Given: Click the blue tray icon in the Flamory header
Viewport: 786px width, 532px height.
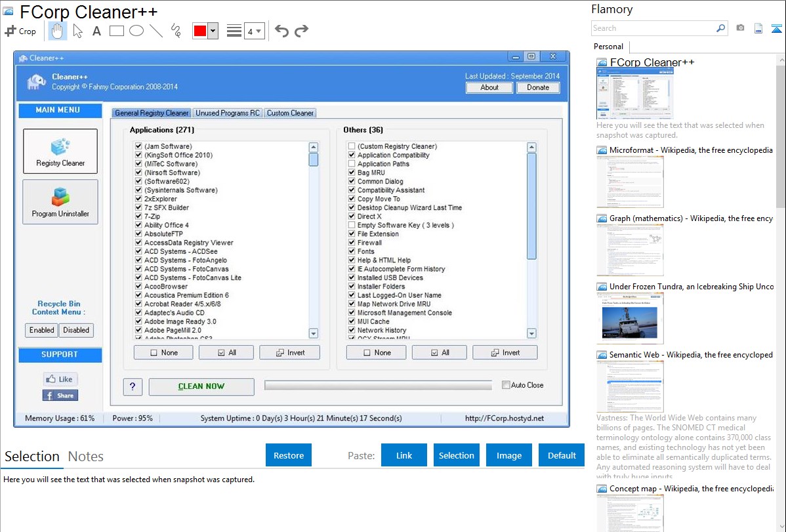Looking at the screenshot, I should (x=776, y=28).
